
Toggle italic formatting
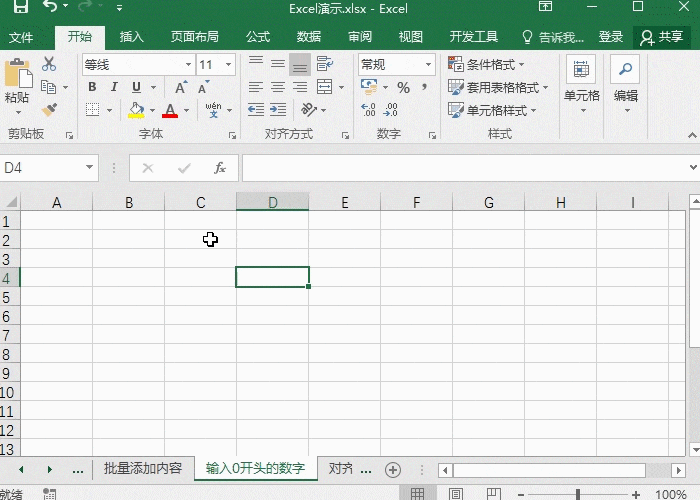tap(114, 87)
